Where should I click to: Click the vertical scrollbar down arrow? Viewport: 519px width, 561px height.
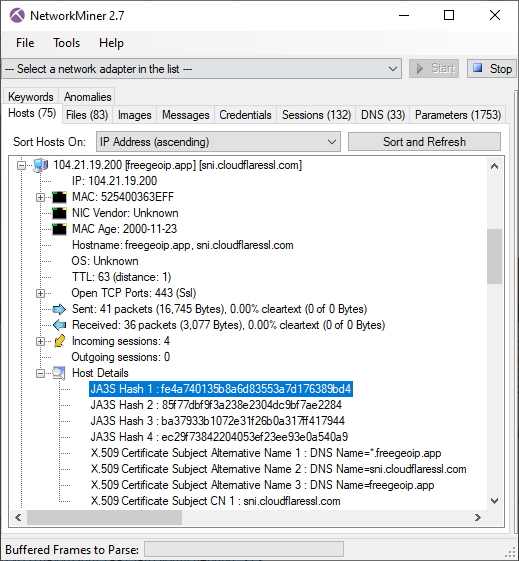[494, 501]
